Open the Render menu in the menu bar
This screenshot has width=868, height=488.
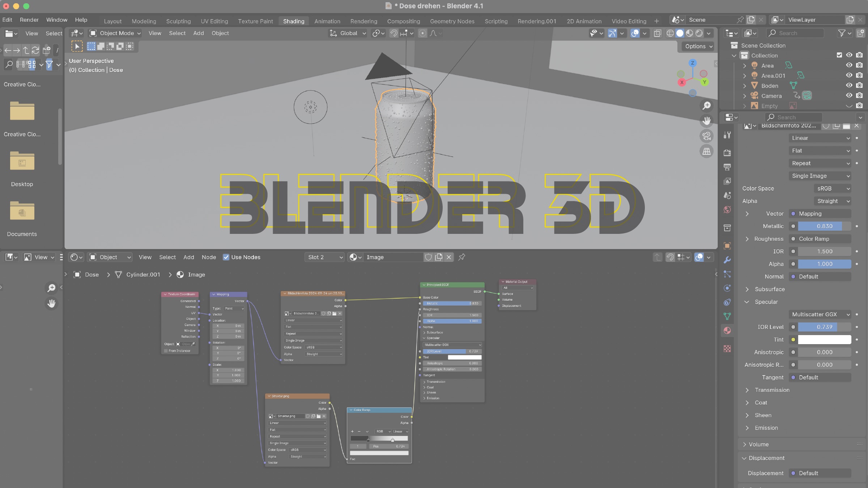click(29, 20)
